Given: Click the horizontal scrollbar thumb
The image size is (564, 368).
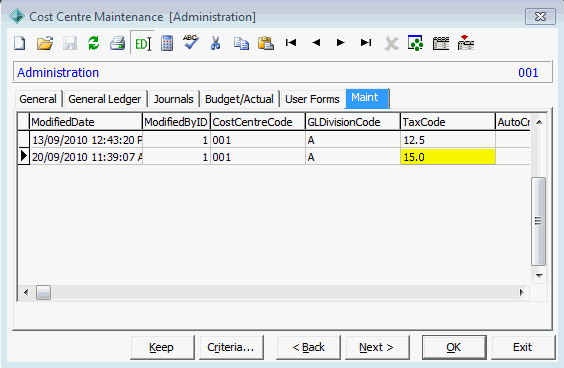Looking at the screenshot, I should click(x=43, y=292).
